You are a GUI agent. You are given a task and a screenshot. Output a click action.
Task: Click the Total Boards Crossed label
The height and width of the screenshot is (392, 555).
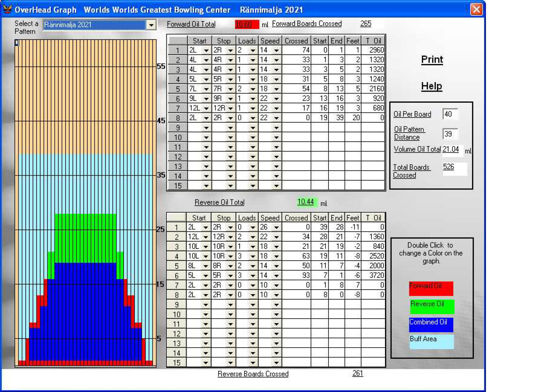point(411,171)
